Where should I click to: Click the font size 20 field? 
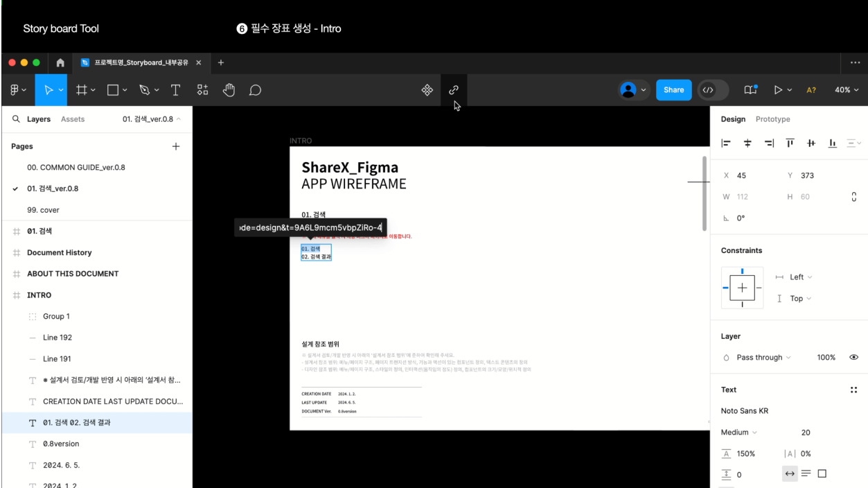806,433
